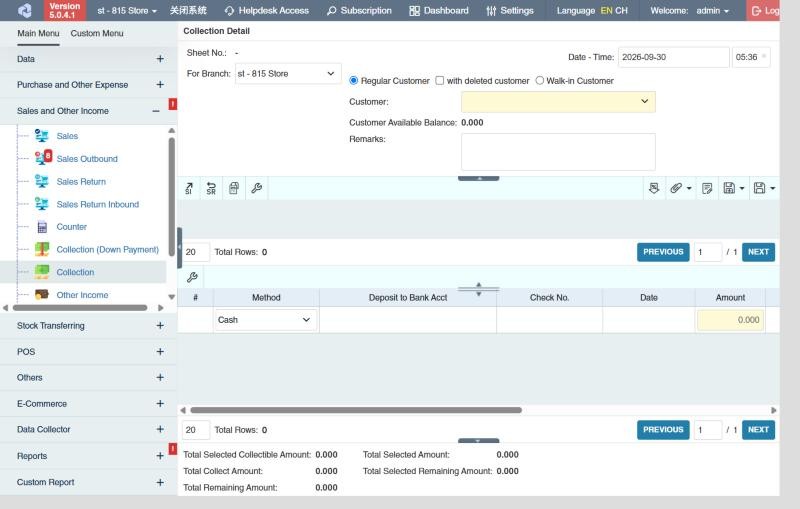Click the Other Income wallet icon

pyautogui.click(x=42, y=294)
